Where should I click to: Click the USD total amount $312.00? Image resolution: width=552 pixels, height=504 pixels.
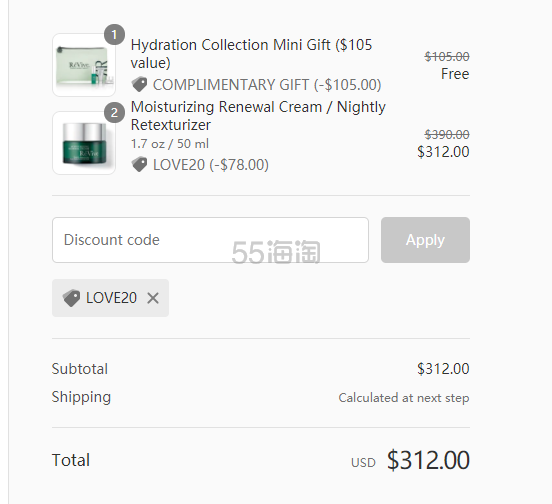(428, 460)
